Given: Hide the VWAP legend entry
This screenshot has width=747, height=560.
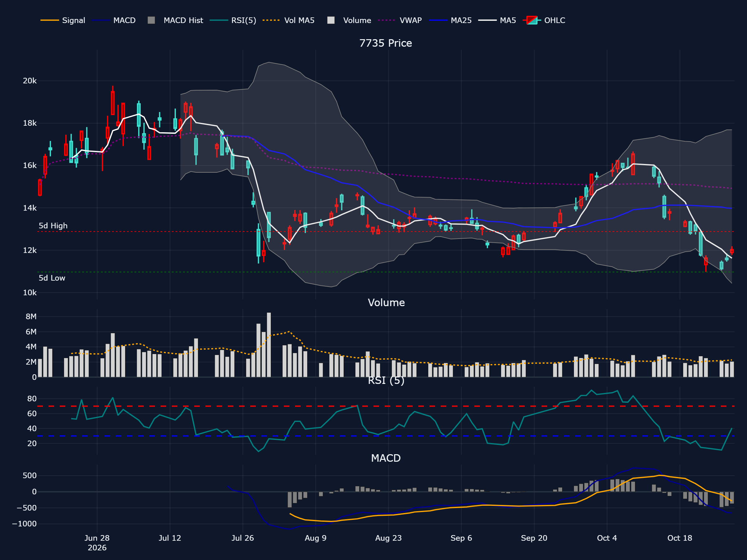Looking at the screenshot, I should pyautogui.click(x=400, y=20).
